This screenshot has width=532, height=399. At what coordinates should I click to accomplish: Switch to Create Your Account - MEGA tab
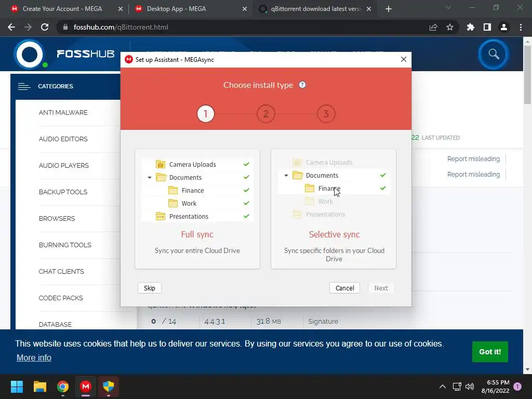pyautogui.click(x=66, y=9)
